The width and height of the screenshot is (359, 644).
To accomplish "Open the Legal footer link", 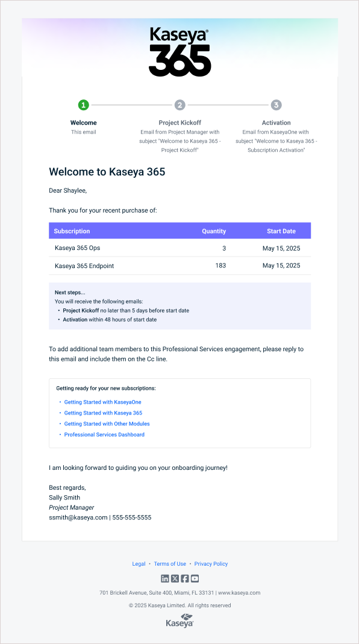I will (x=139, y=564).
